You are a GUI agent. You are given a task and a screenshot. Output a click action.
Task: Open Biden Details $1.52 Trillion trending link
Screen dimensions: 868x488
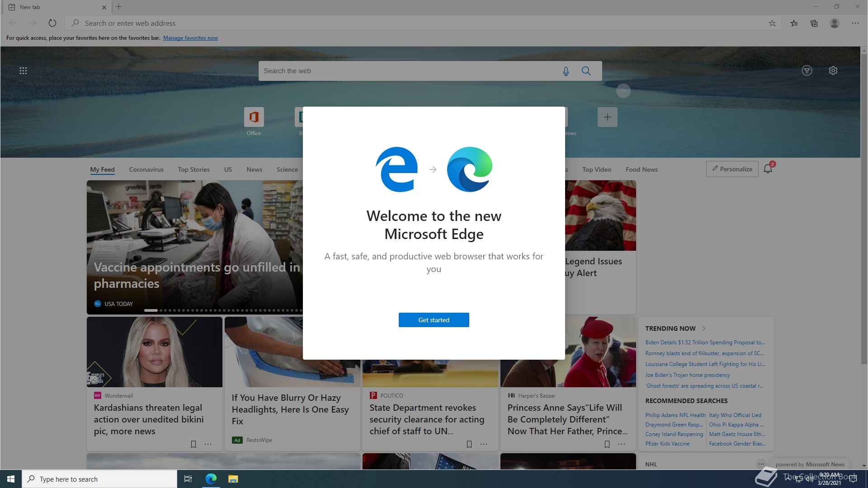coord(705,343)
